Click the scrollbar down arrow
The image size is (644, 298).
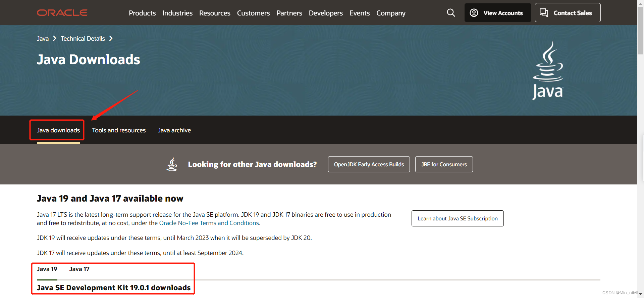coord(640,294)
